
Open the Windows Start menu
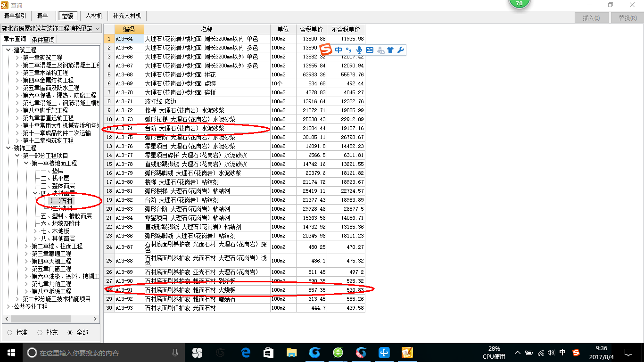tap(11, 352)
